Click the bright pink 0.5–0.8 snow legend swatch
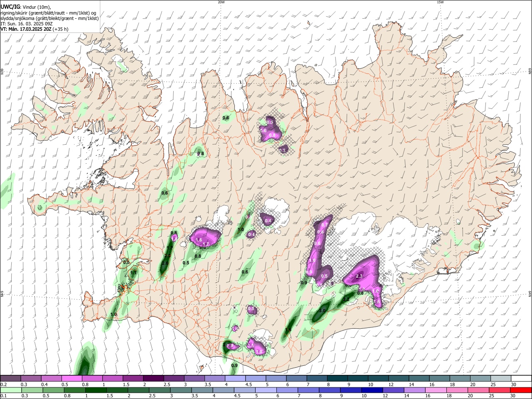The image size is (532, 399). (72, 378)
